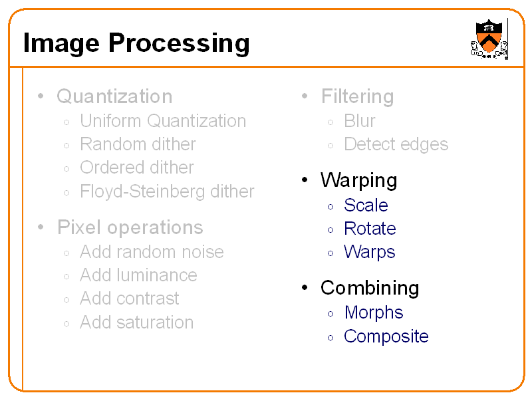Image resolution: width=532 pixels, height=399 pixels.
Task: Click Floyd-Steinberg dither item
Action: click(x=167, y=192)
